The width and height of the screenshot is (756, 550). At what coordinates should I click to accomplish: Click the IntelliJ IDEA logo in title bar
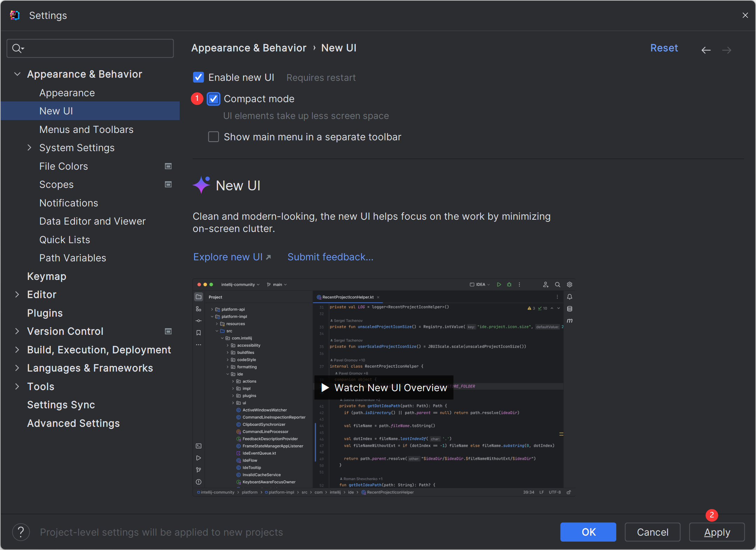[x=15, y=15]
